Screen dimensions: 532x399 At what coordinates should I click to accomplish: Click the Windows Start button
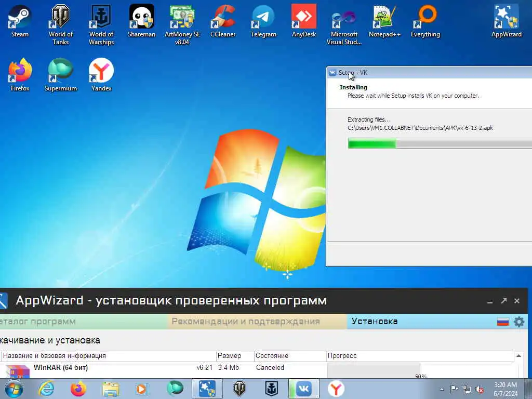tap(14, 389)
